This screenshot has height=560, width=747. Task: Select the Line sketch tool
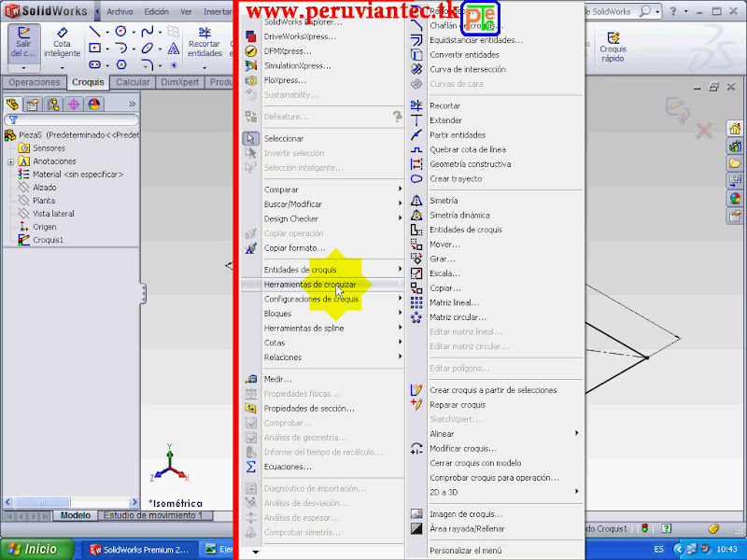pos(95,32)
